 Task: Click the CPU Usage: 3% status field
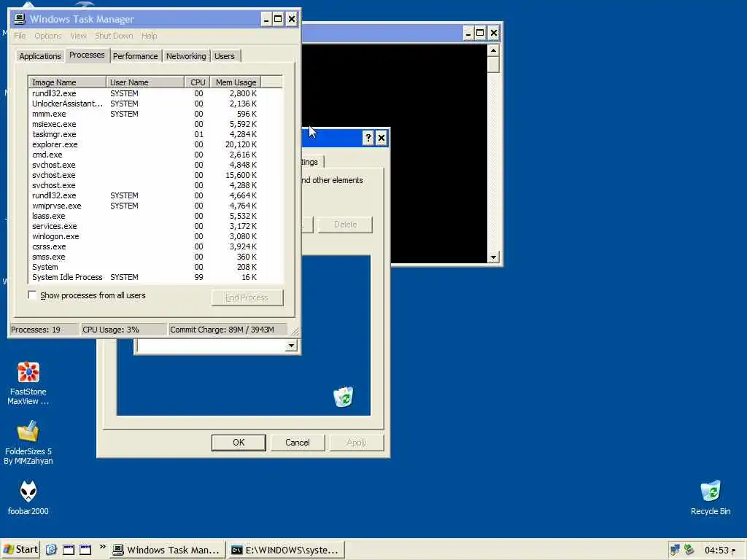click(x=124, y=330)
